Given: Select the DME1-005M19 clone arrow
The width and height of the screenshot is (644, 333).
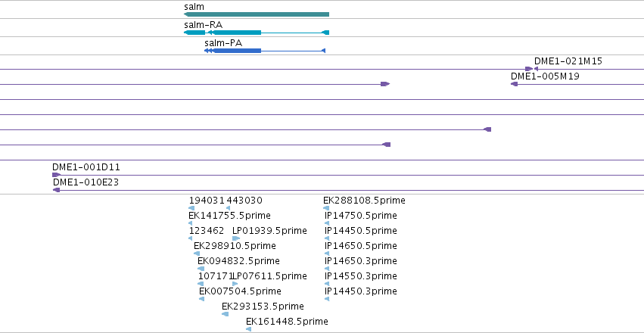Looking at the screenshot, I should pos(514,84).
